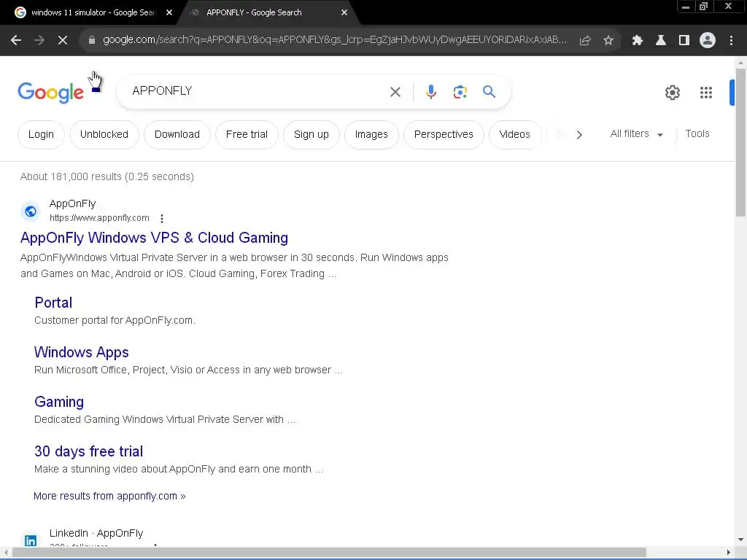Close the windows 11 simulator tab
The width and height of the screenshot is (747, 560).
(169, 12)
